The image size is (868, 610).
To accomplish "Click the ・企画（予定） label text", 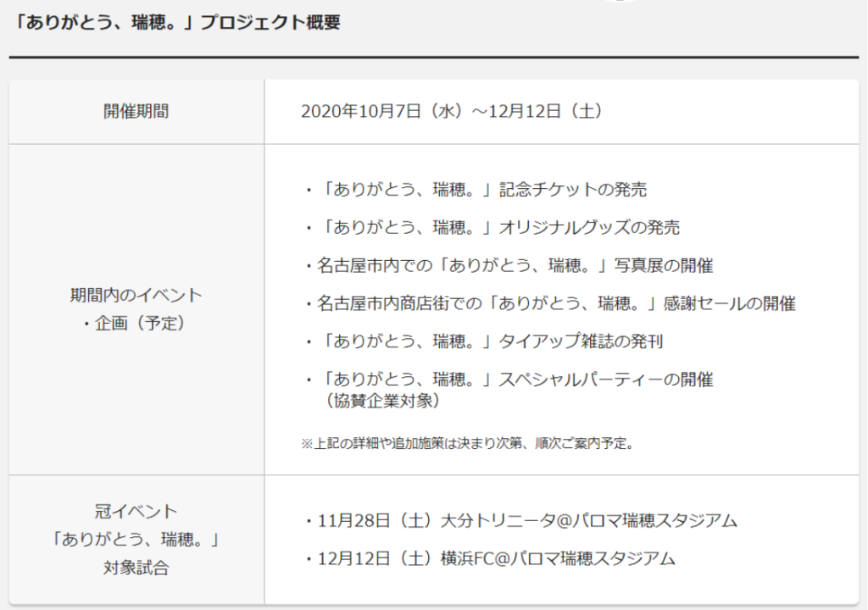I will tap(136, 323).
